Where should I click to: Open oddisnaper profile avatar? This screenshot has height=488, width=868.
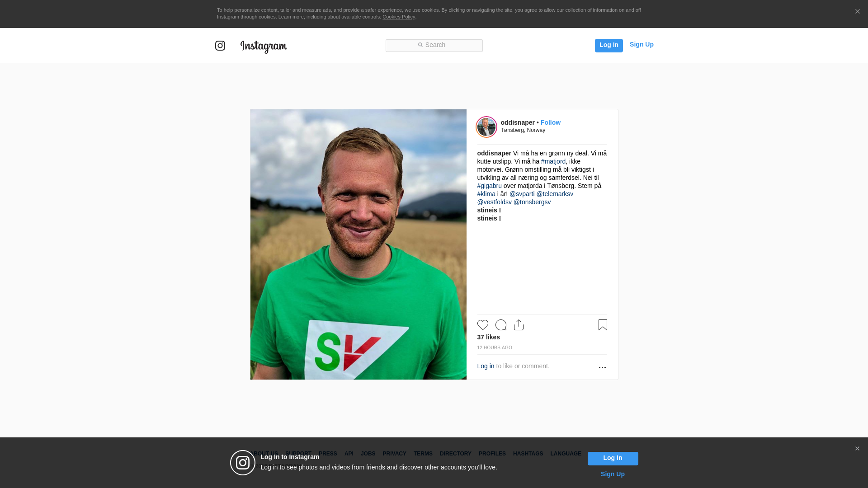click(486, 127)
